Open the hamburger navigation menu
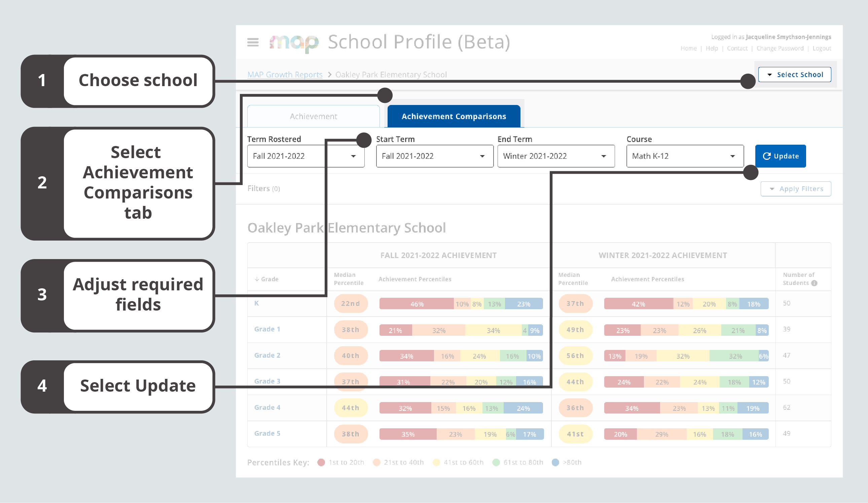The image size is (868, 503). click(x=253, y=42)
